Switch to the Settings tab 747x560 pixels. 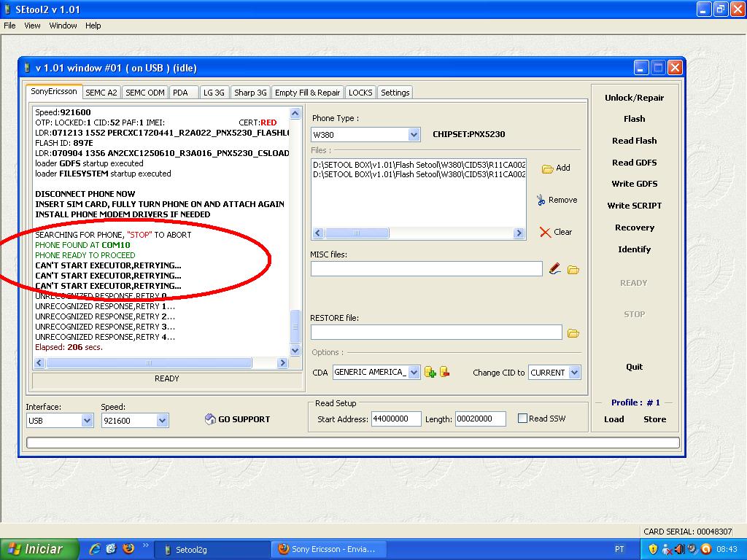coord(395,93)
